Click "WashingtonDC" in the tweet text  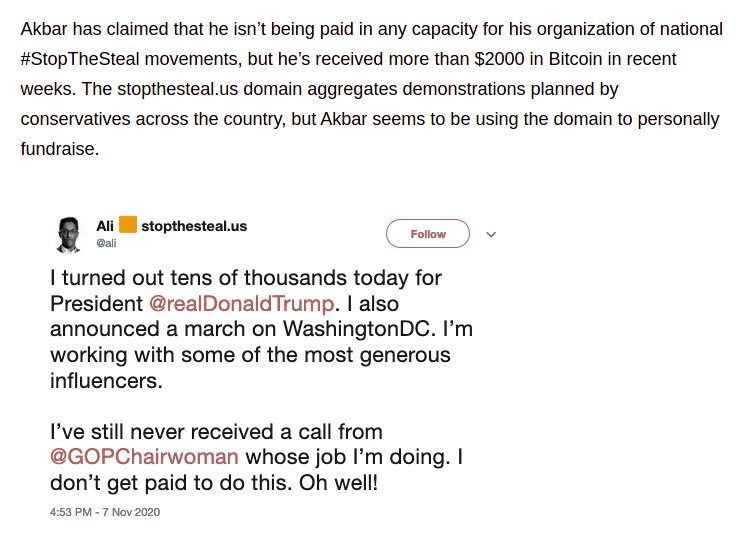pos(359,329)
